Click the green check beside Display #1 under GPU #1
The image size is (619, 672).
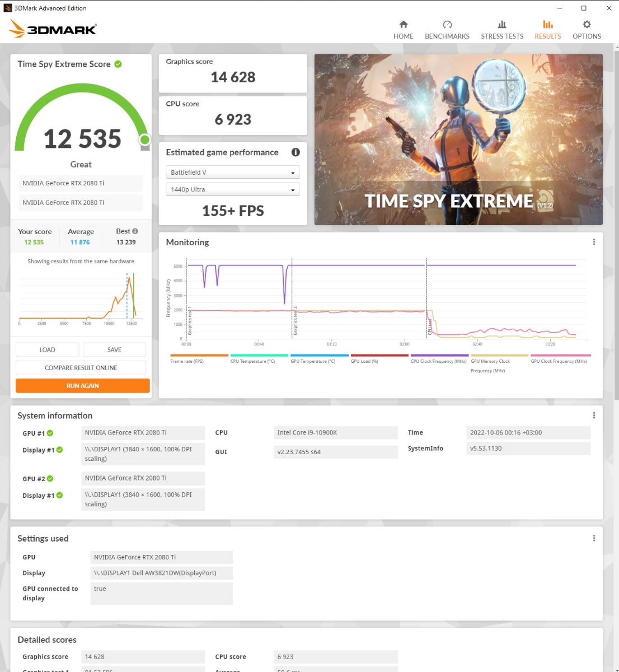(x=60, y=450)
